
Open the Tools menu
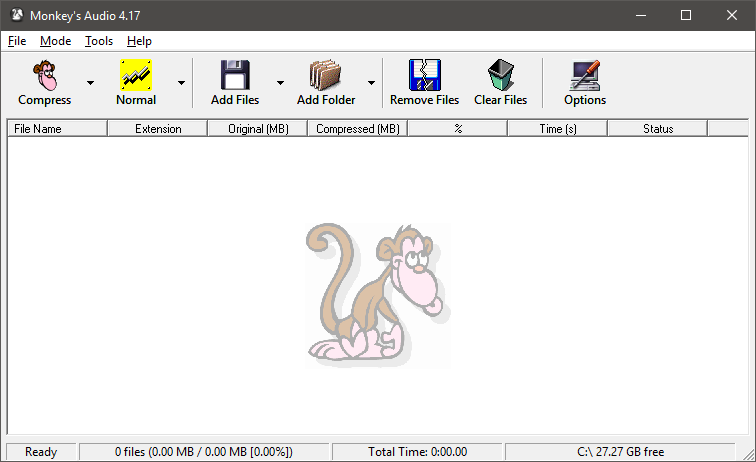tap(99, 41)
